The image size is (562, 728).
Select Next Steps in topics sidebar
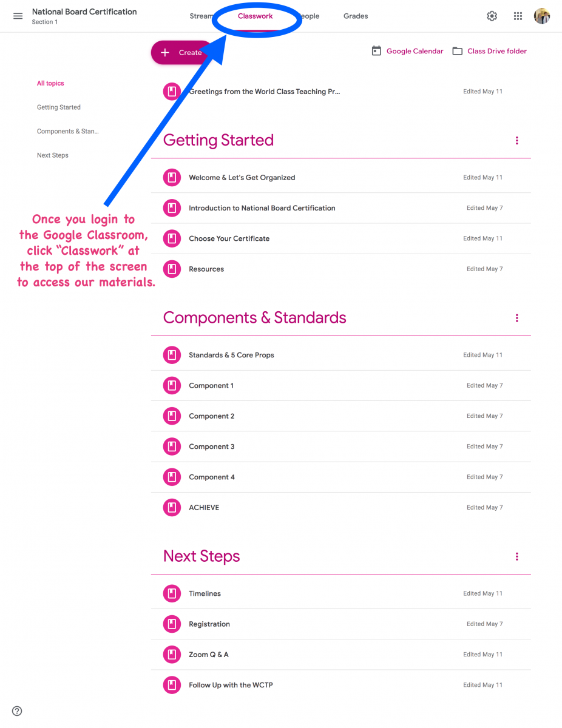[x=53, y=155]
